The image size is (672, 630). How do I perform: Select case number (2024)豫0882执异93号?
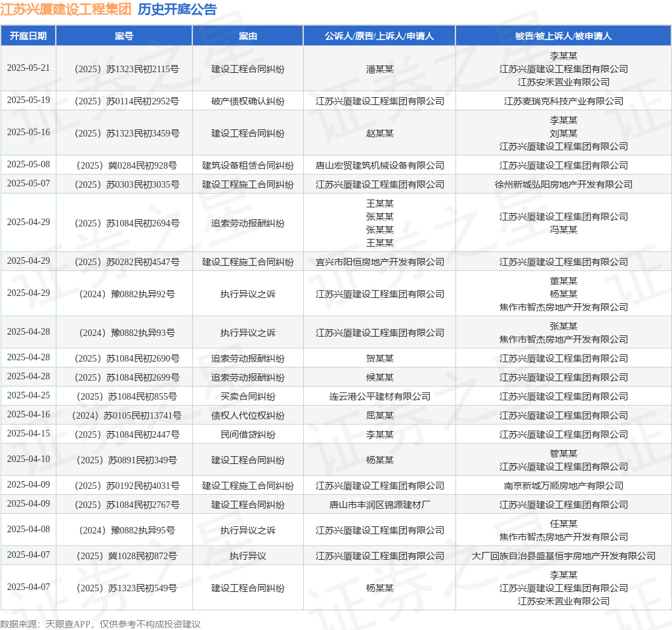click(127, 333)
